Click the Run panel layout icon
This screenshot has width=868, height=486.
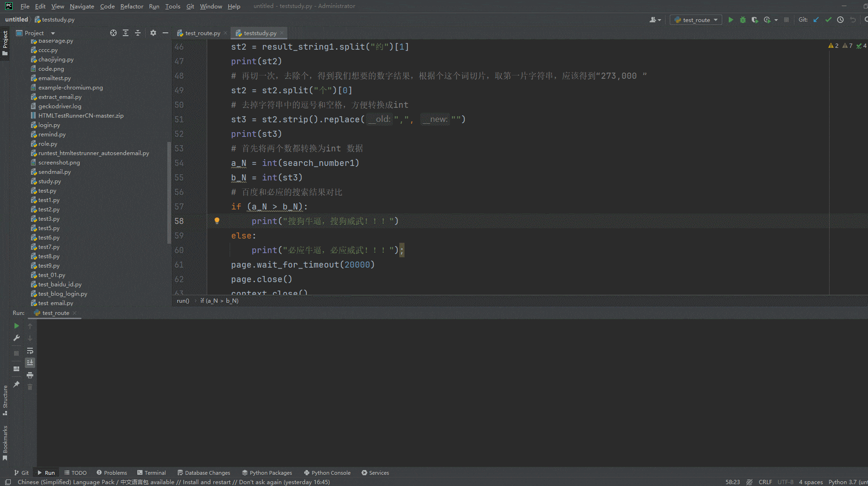coord(16,369)
